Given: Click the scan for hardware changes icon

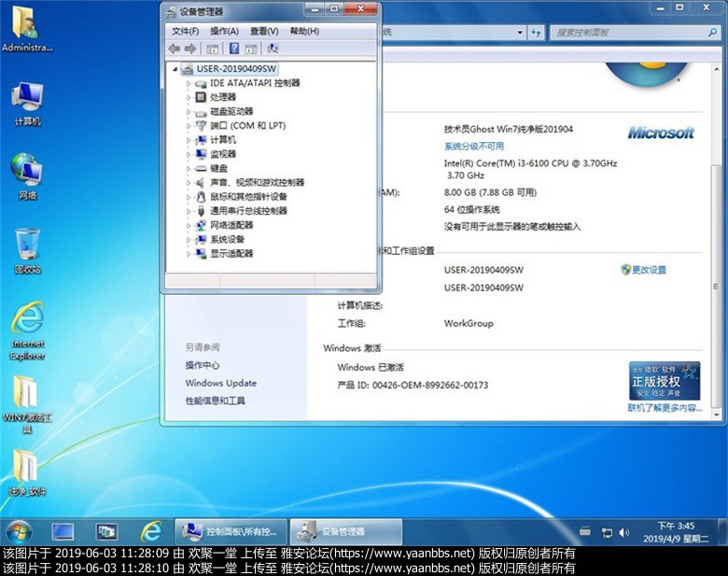Looking at the screenshot, I should point(273,49).
